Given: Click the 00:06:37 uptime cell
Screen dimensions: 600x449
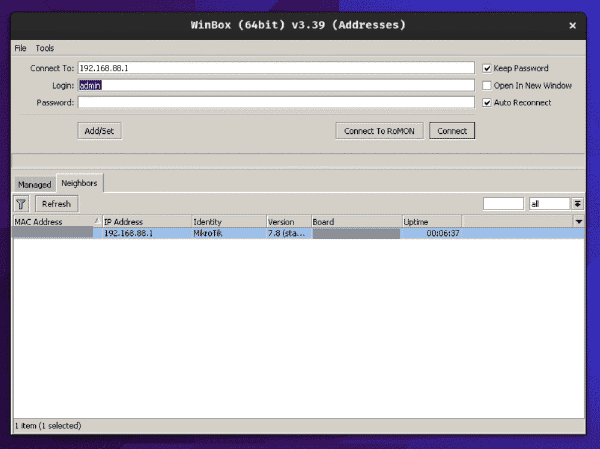Looking at the screenshot, I should pyautogui.click(x=432, y=233).
